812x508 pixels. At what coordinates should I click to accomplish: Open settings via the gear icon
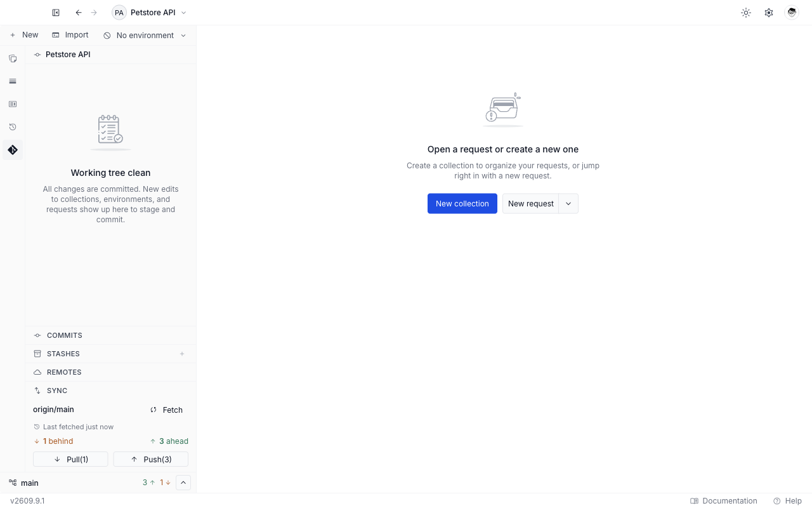pyautogui.click(x=769, y=13)
